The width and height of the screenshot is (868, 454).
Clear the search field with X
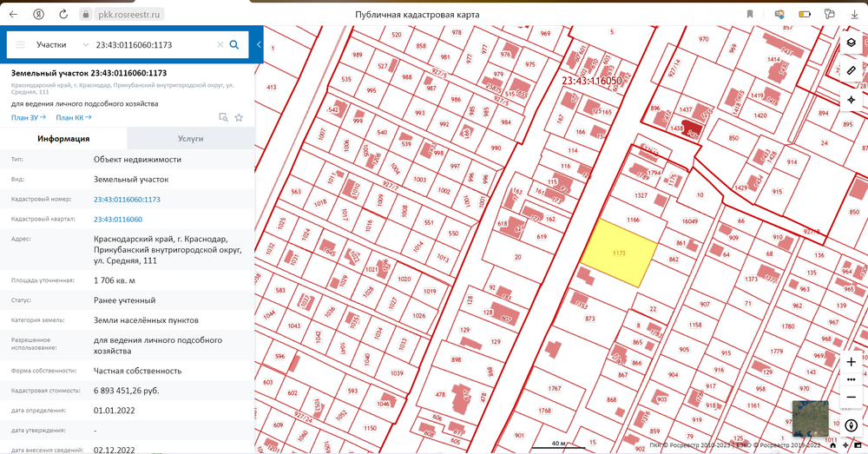(x=220, y=45)
